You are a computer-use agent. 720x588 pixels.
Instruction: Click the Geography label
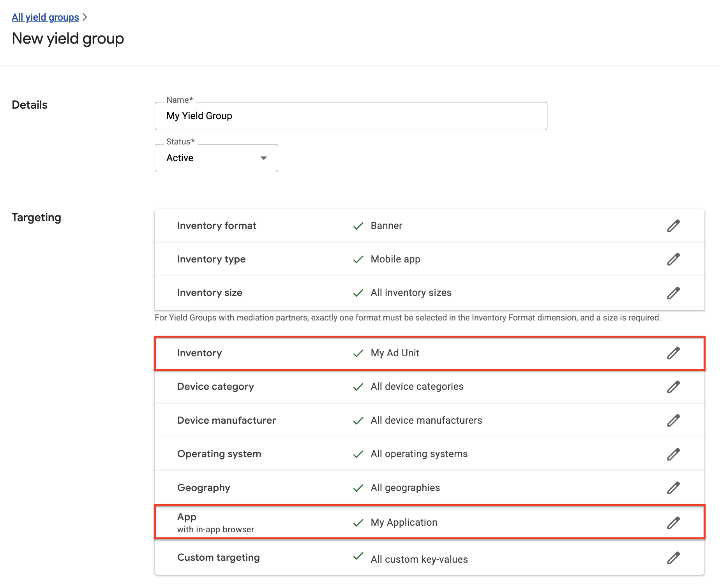click(203, 488)
